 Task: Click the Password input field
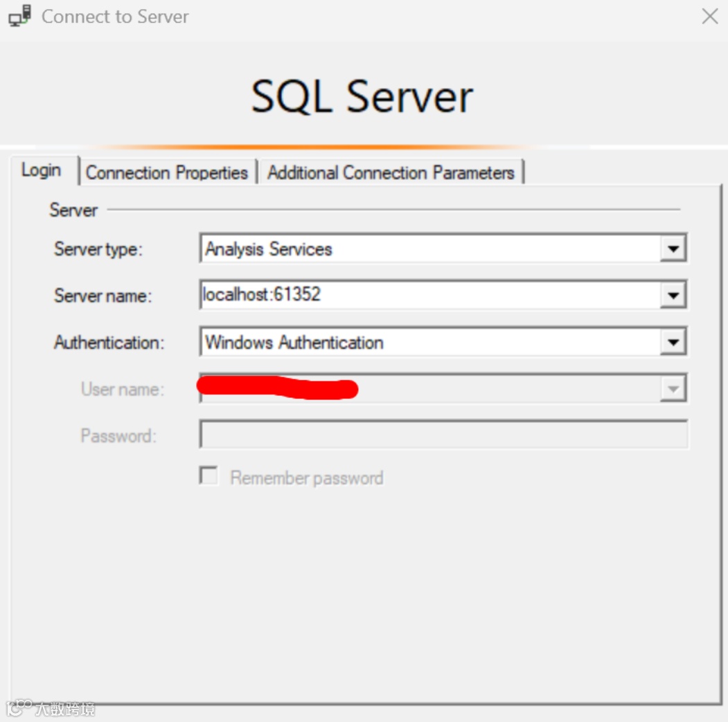click(444, 434)
